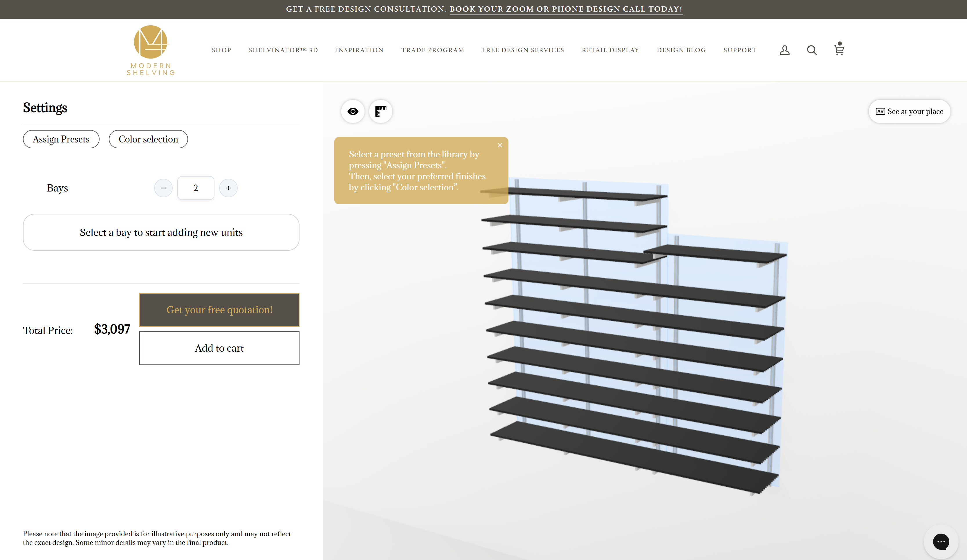
Task: Click the ruler dimensions icon
Action: tap(380, 111)
